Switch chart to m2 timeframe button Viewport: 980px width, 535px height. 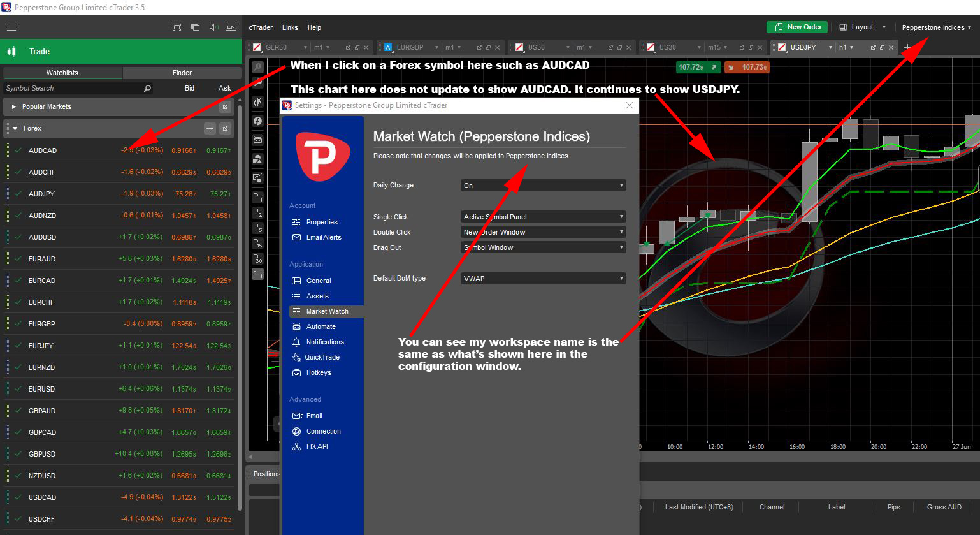[x=257, y=212]
